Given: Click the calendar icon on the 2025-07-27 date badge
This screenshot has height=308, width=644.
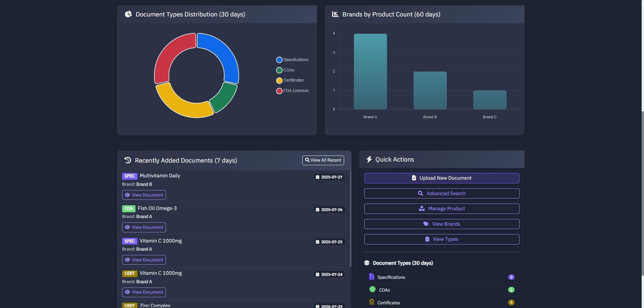Looking at the screenshot, I should [318, 177].
